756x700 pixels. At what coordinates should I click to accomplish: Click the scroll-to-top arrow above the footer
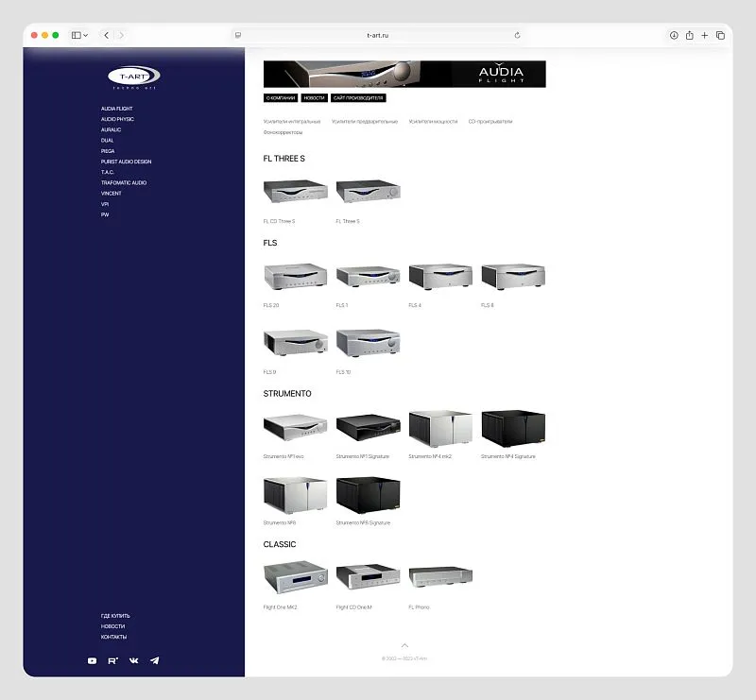404,645
